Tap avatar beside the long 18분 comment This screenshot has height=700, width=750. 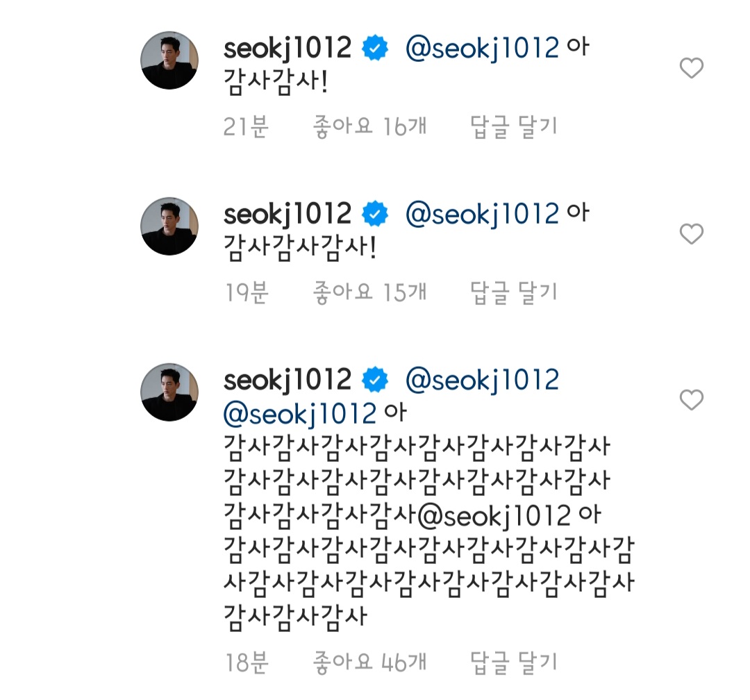(x=169, y=392)
